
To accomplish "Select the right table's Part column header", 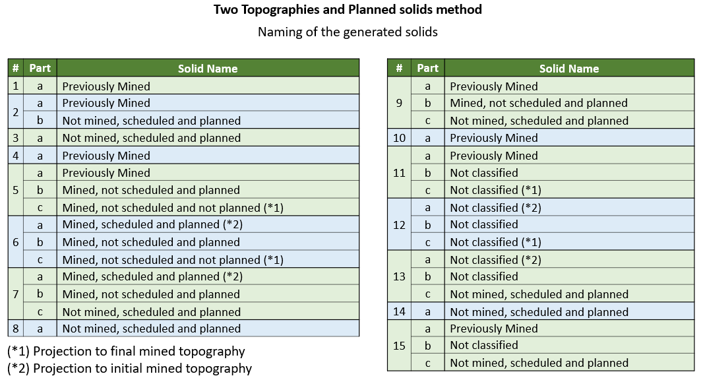I will 428,68.
